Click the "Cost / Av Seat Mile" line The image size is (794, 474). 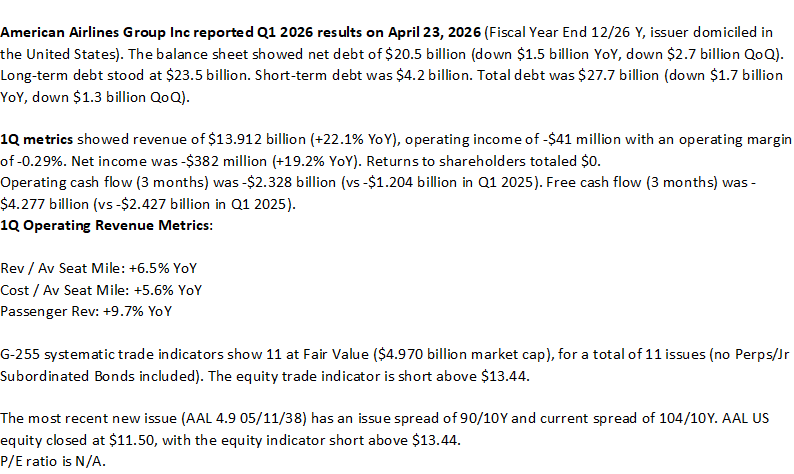(101, 290)
